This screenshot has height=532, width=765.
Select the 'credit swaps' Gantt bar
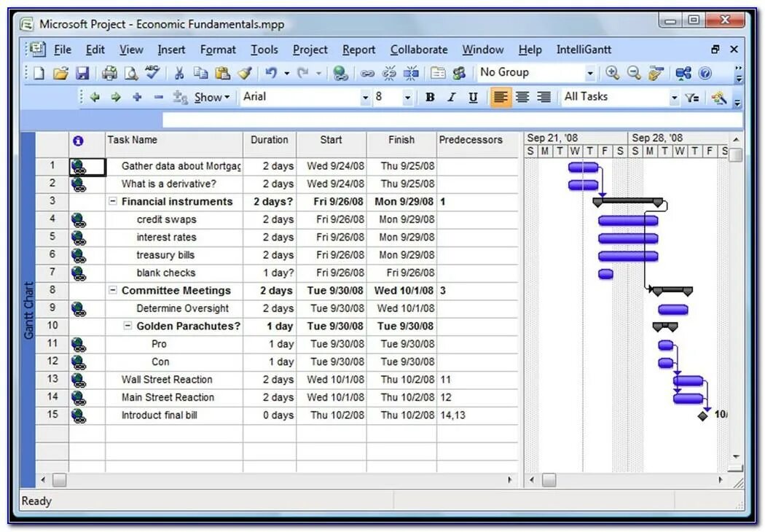[628, 221]
